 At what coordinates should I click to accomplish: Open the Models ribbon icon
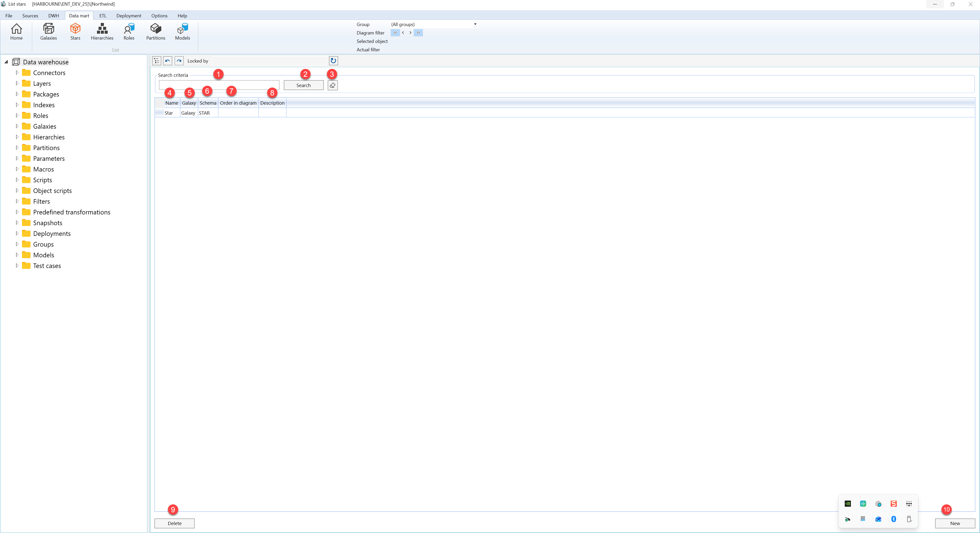tap(183, 32)
